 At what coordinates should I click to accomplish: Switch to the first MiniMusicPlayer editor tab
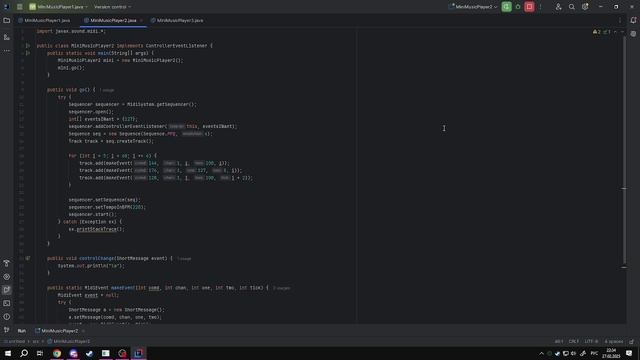pos(44,20)
